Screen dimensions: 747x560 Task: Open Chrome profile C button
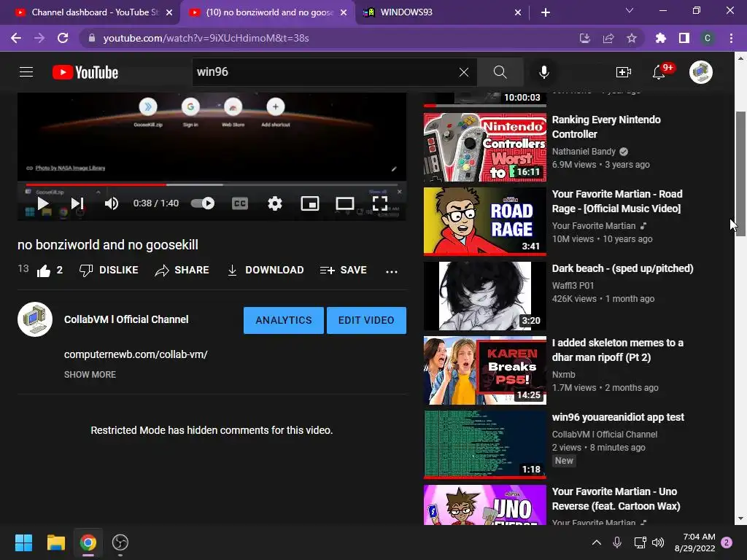tap(708, 38)
